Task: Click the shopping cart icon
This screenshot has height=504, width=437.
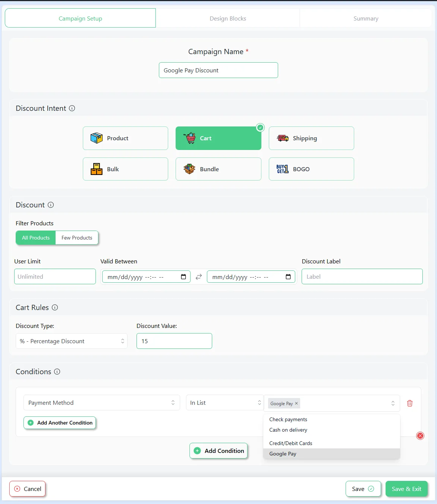Action: pyautogui.click(x=190, y=138)
